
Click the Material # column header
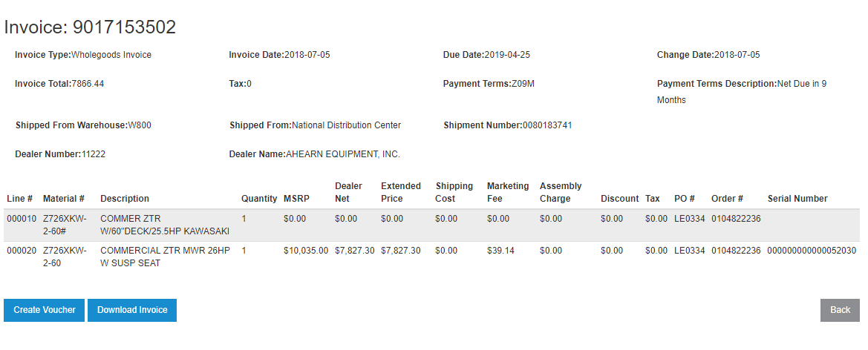pos(64,199)
